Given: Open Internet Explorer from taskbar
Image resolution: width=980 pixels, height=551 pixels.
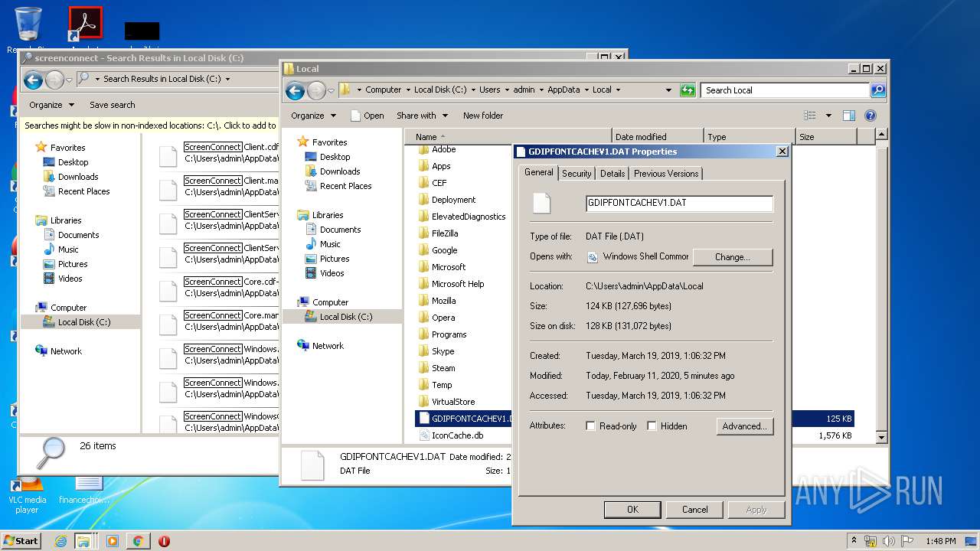Looking at the screenshot, I should point(60,541).
